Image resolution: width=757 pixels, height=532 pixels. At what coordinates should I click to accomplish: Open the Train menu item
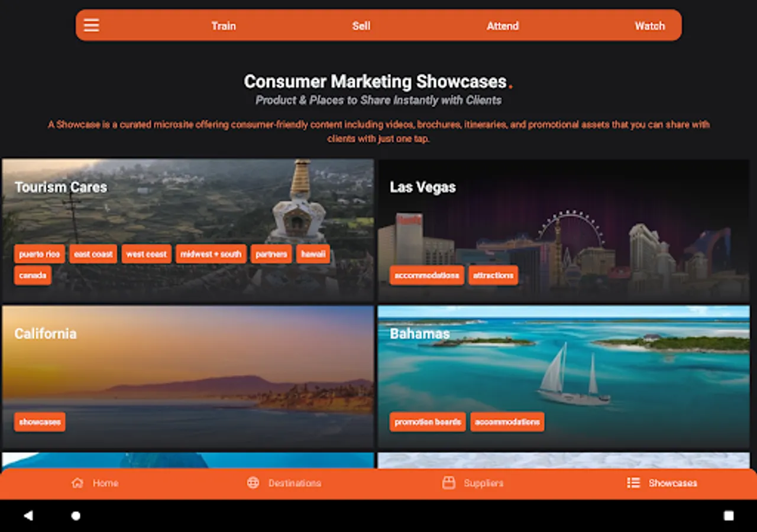[x=224, y=26]
